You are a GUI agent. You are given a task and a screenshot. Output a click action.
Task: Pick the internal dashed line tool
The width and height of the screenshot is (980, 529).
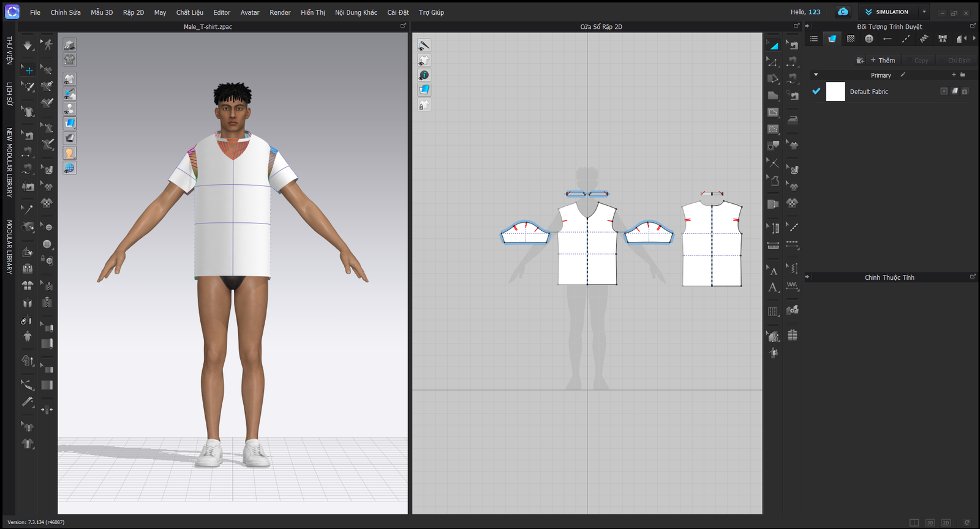(793, 227)
